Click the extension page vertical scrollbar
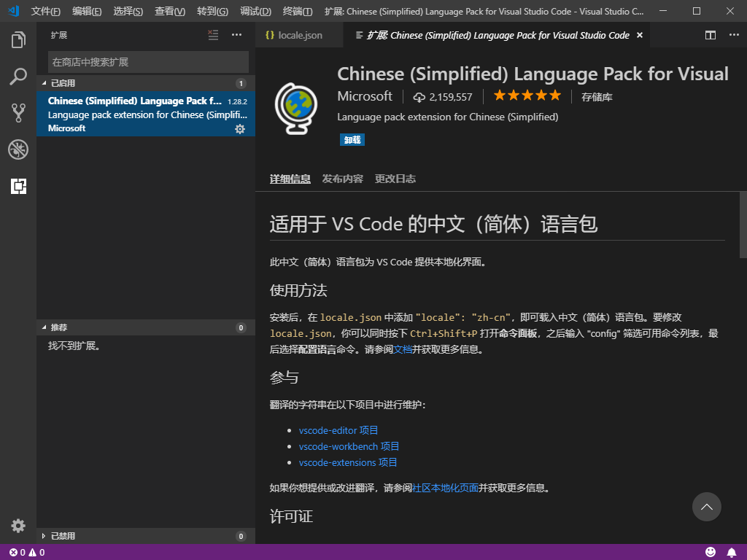The width and height of the screenshot is (747, 560). (x=743, y=225)
